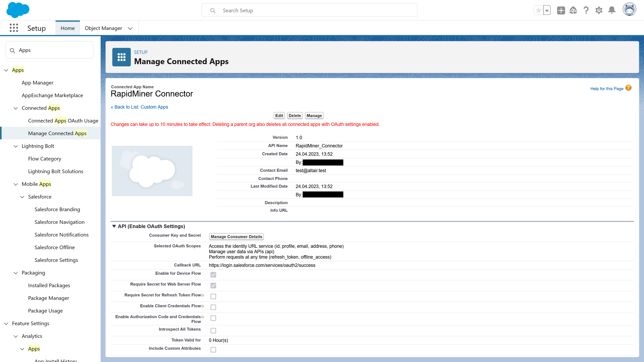Open the App Launcher waffle icon
Image resolution: width=644 pixels, height=362 pixels.
(x=14, y=28)
